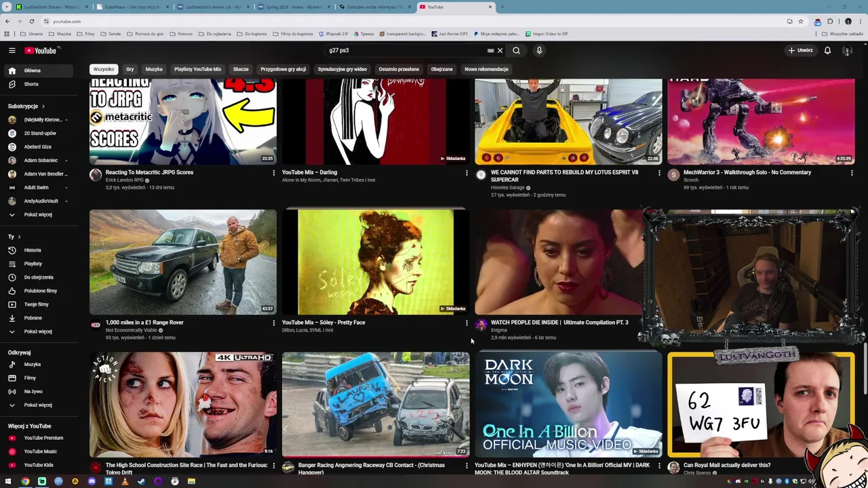
Task: Open options menu for 1,000 miles Range Rover video
Action: click(274, 323)
